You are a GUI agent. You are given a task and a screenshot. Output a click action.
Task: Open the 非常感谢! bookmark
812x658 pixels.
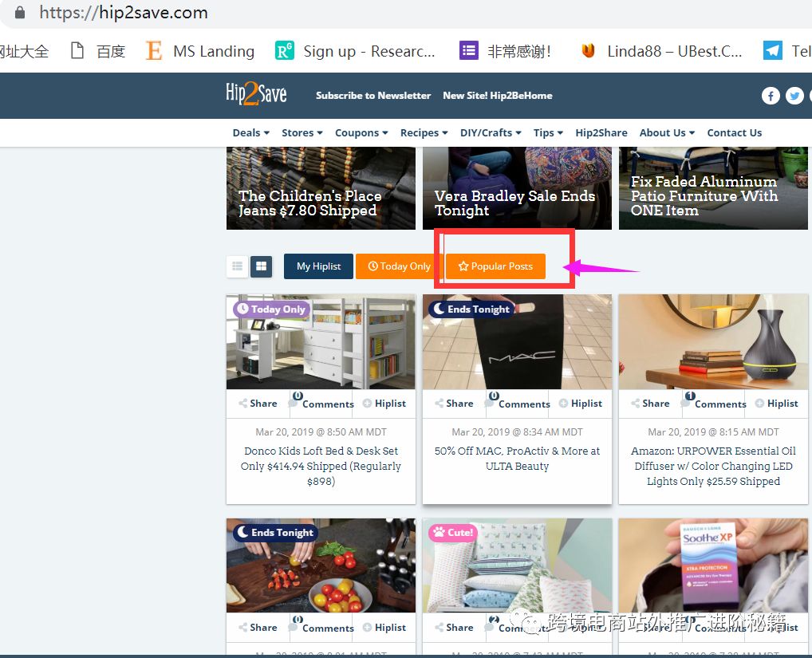[506, 51]
